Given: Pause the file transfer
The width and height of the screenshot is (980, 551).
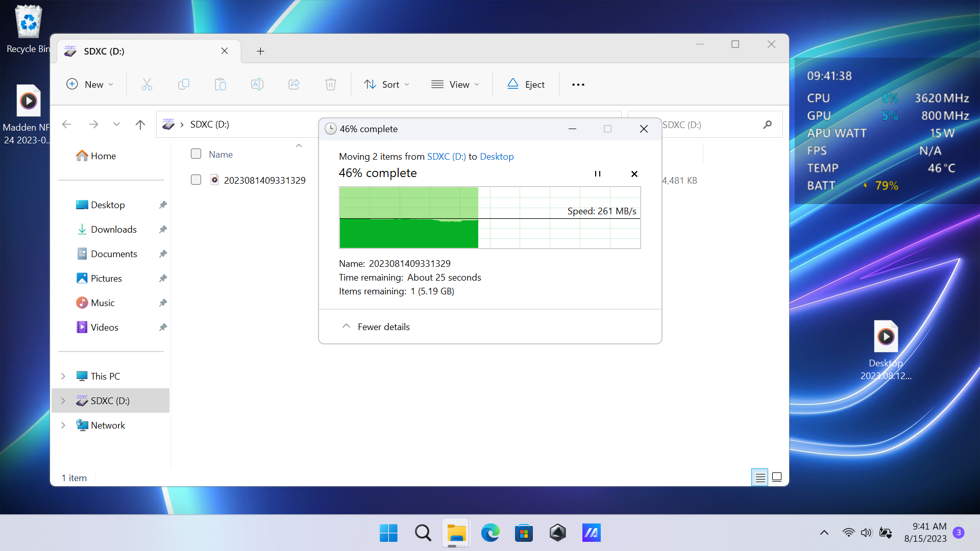Looking at the screenshot, I should point(597,174).
